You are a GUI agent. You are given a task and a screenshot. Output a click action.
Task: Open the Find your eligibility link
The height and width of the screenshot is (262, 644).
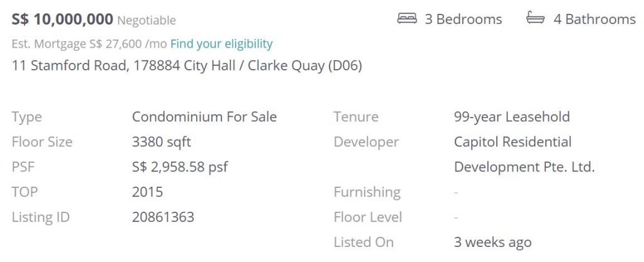[x=221, y=43]
